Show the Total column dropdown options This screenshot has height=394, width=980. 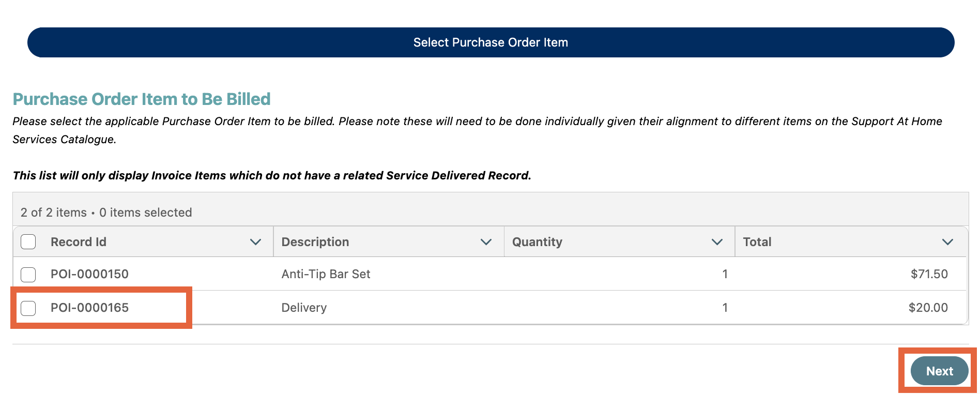point(947,242)
